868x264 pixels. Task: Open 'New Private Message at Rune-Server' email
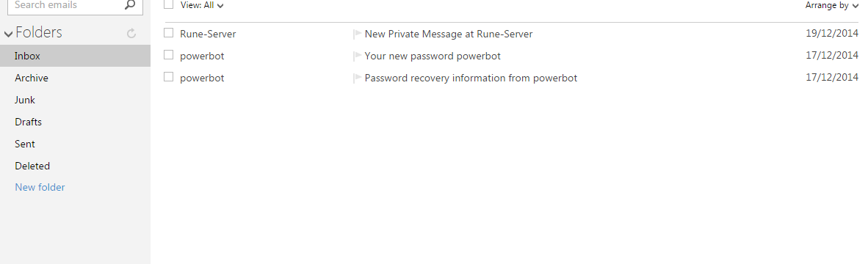[449, 34]
